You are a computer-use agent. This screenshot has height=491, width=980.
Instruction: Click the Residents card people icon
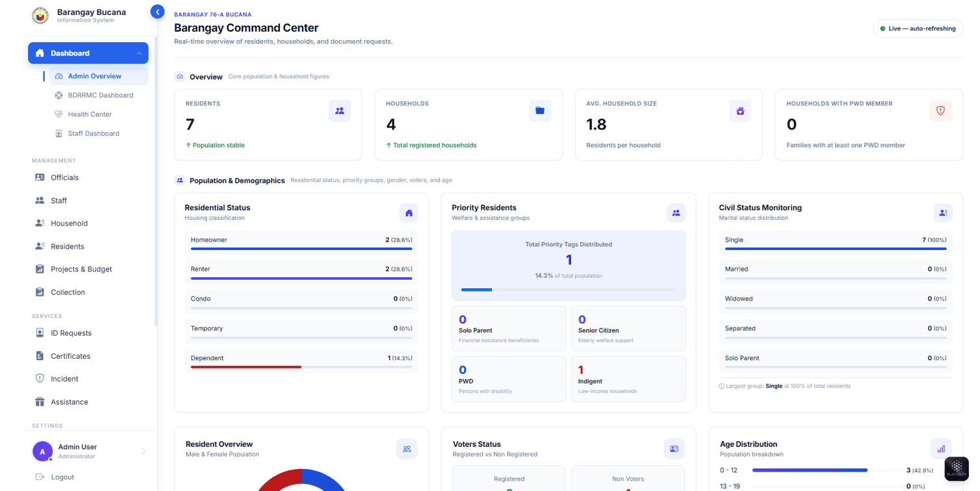pos(340,111)
